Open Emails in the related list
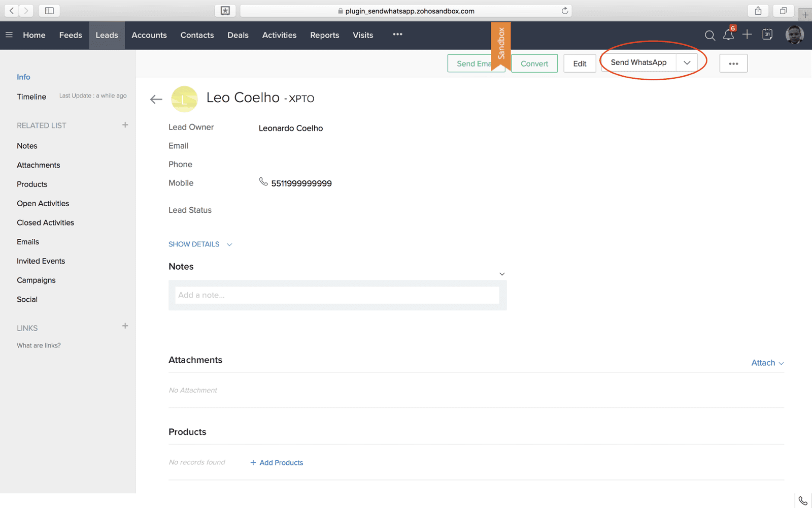This screenshot has height=508, width=812. point(28,242)
